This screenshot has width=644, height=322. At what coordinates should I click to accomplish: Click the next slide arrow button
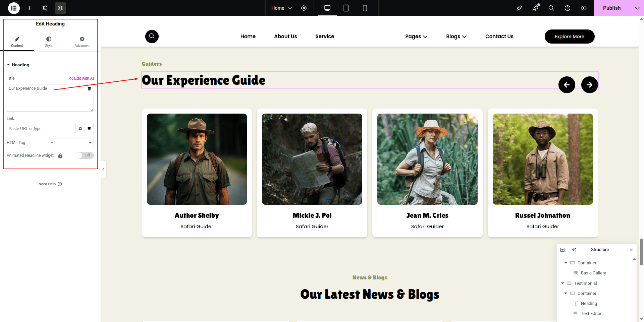[x=589, y=85]
